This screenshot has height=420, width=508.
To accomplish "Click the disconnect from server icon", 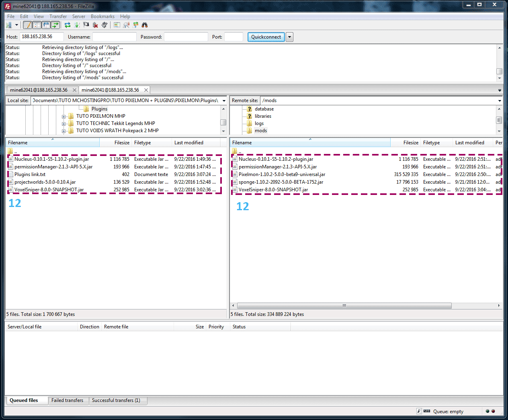I will 95,25.
